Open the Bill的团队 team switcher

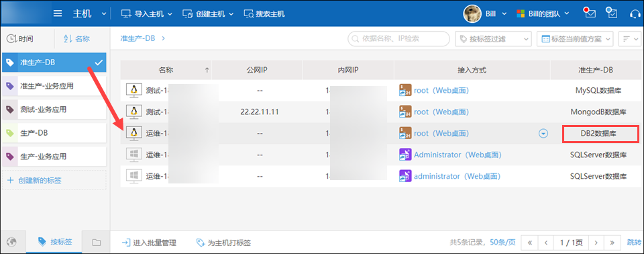tap(543, 13)
